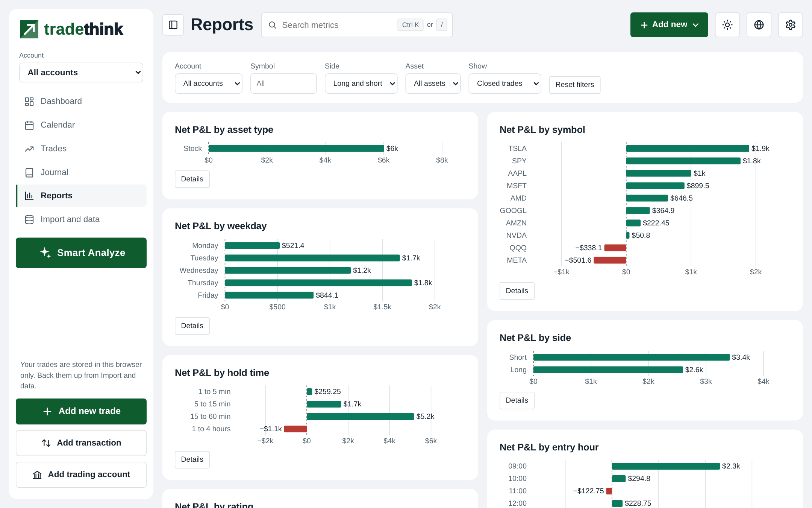Click Reset filters button
812x508 pixels.
(x=574, y=85)
